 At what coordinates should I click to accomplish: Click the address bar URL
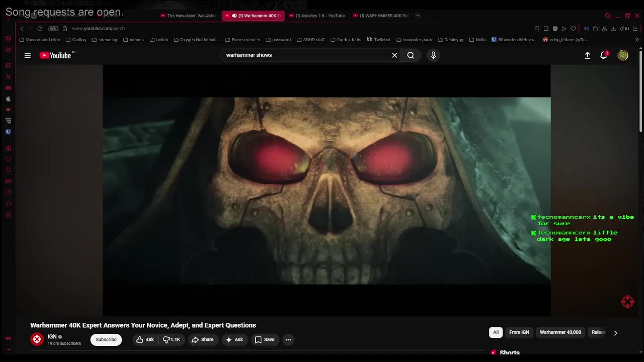[98, 29]
